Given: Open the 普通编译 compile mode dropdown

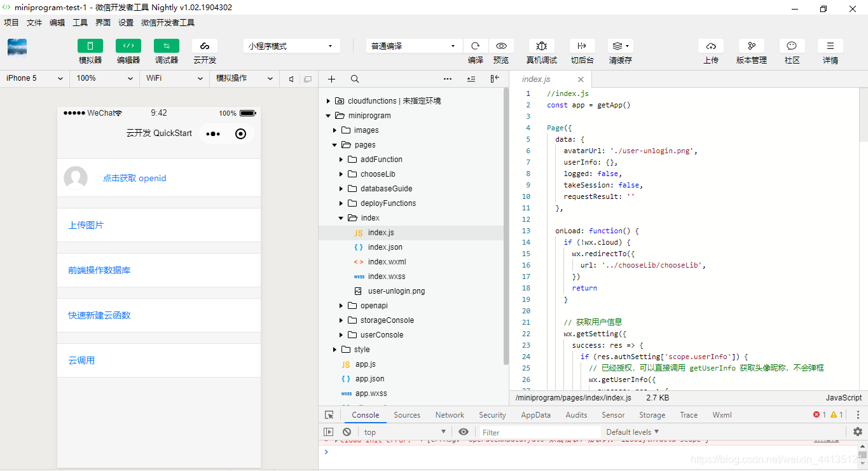Looking at the screenshot, I should 414,46.
